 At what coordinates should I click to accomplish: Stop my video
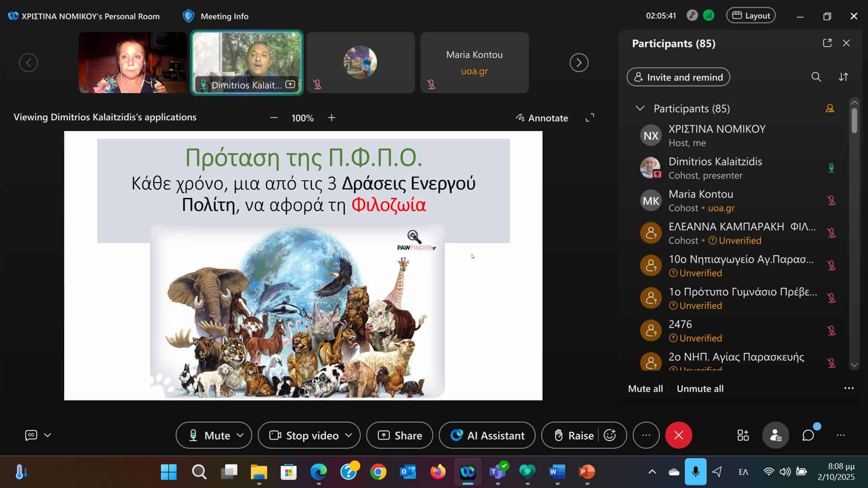tap(304, 435)
